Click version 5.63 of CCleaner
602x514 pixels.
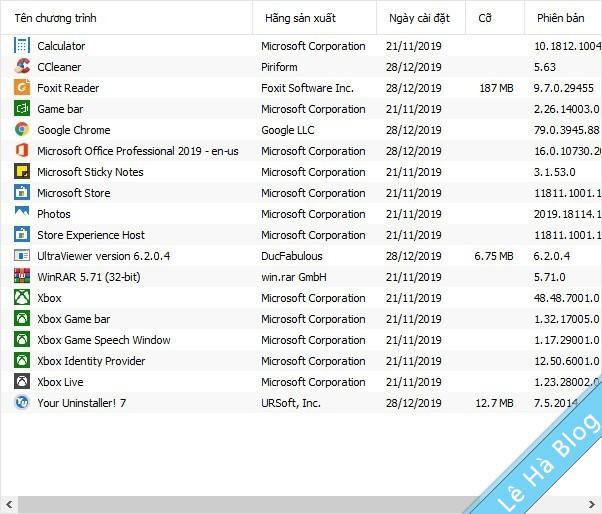[x=545, y=67]
